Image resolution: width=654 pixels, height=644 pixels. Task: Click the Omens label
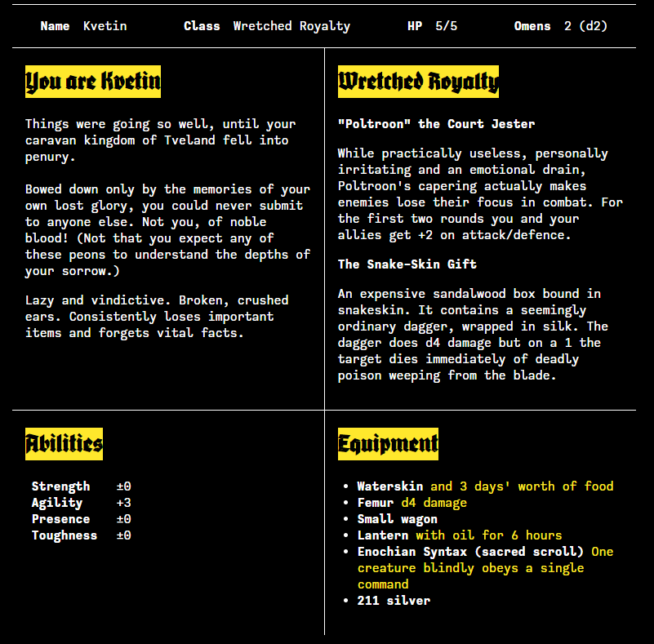(x=532, y=26)
